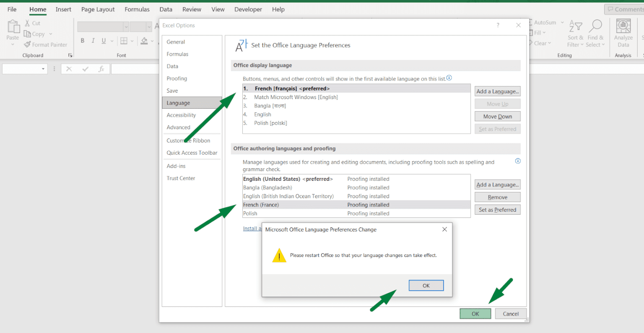Expand the Clear dropdown in Editing group
This screenshot has width=644, height=333.
[550, 43]
